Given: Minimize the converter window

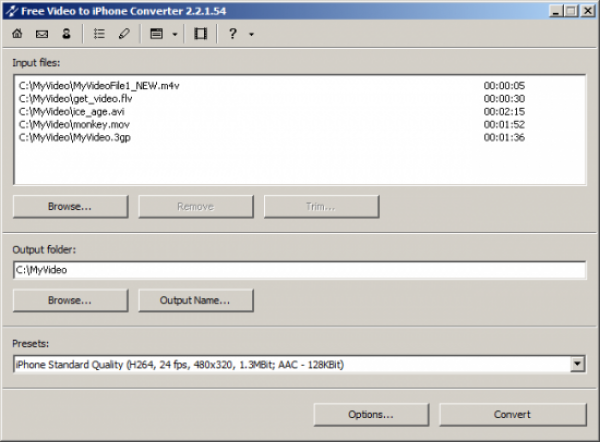Looking at the screenshot, I should click(556, 11).
